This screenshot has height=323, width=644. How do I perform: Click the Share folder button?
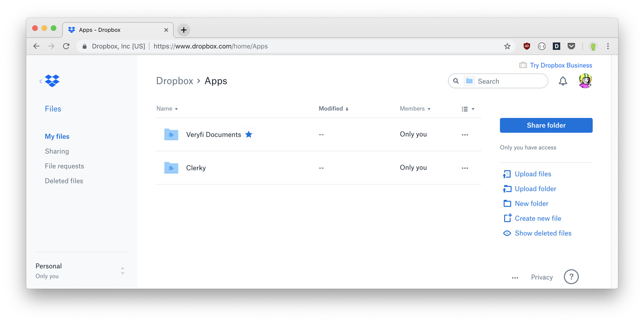pos(546,125)
